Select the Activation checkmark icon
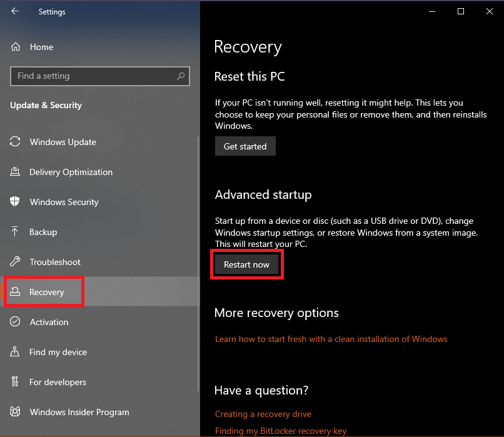504x437 pixels. (x=15, y=322)
